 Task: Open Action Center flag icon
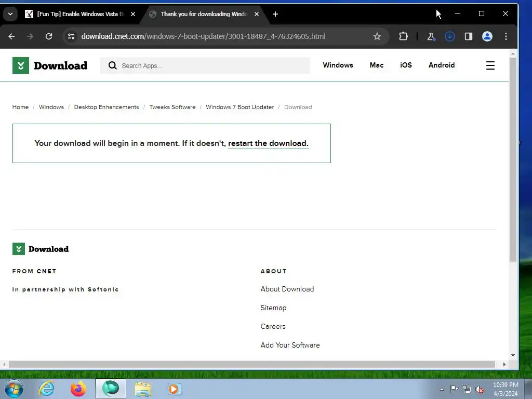tap(454, 389)
